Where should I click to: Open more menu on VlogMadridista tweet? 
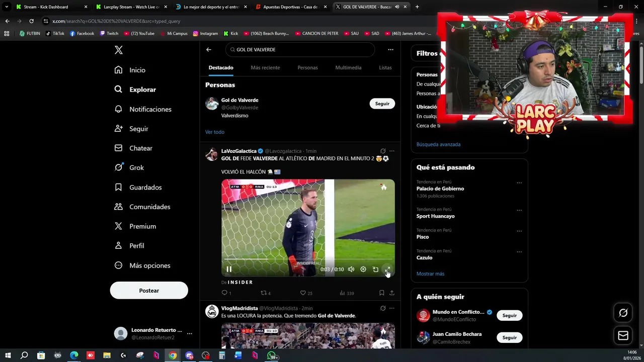(392, 308)
